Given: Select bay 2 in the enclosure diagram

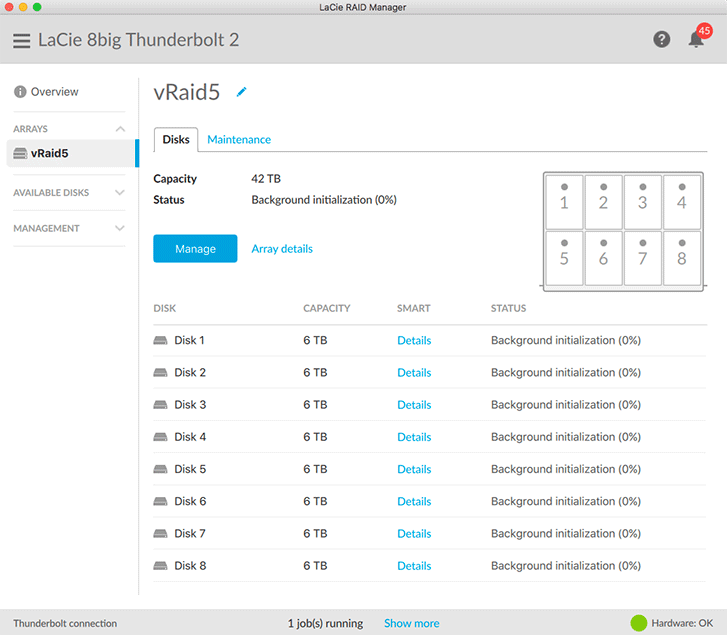Looking at the screenshot, I should pyautogui.click(x=603, y=202).
